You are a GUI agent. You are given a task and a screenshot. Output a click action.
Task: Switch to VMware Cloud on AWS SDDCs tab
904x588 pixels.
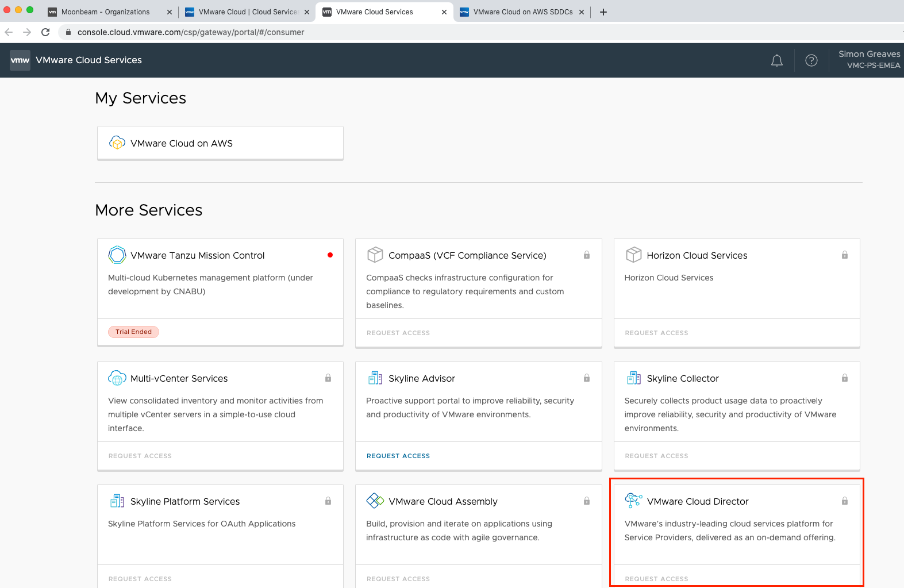[x=523, y=12]
